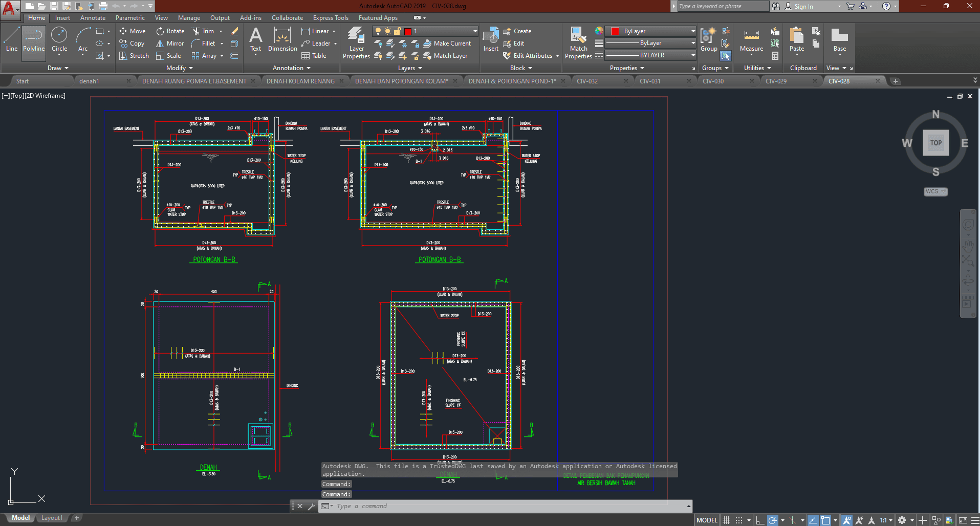Toggle ortho mode in status bar
980x526 pixels.
pos(760,520)
